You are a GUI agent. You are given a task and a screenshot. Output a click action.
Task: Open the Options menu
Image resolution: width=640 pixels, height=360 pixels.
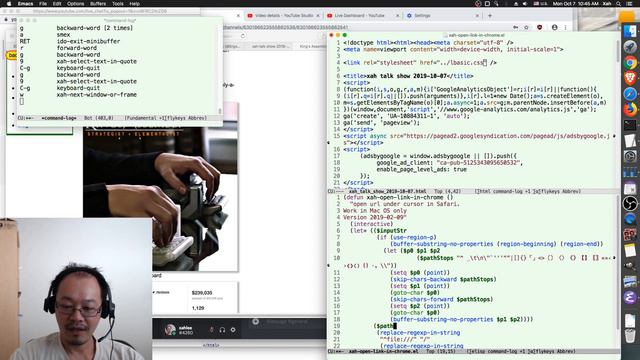coord(76,4)
